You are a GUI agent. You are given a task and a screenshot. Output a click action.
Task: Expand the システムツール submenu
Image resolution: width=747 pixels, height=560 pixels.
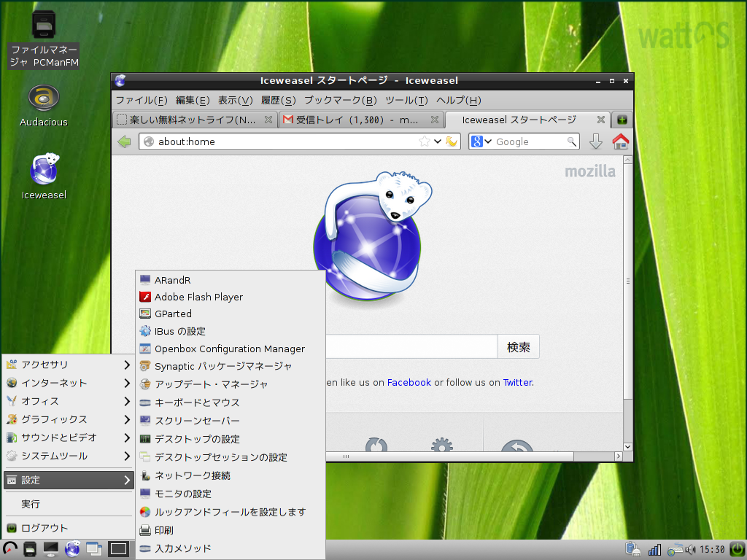pyautogui.click(x=69, y=456)
